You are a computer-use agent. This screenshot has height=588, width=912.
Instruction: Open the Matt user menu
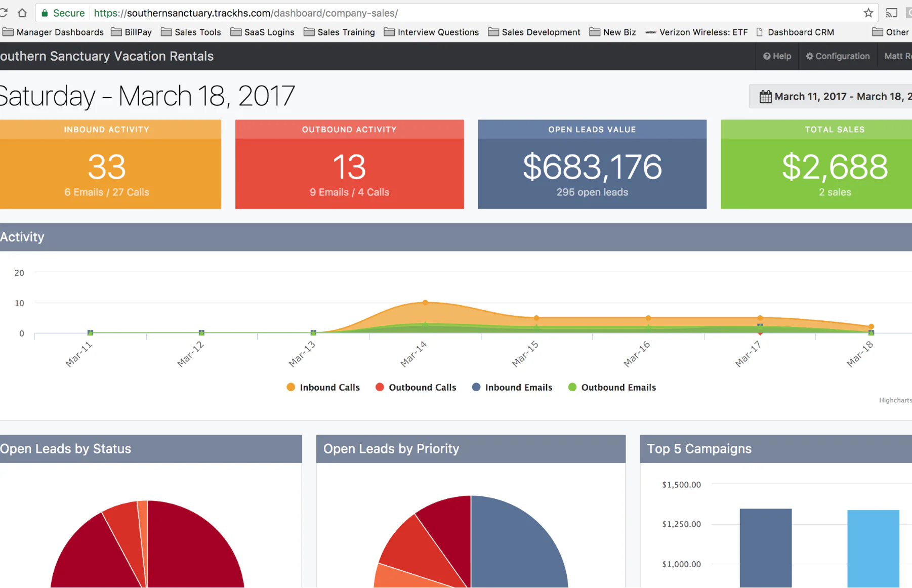(897, 56)
